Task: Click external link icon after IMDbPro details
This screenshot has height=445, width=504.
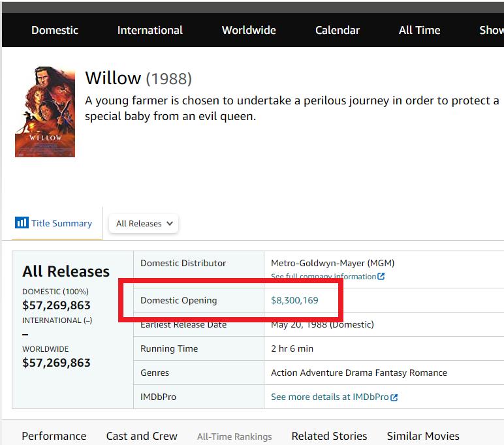Action: click(394, 397)
